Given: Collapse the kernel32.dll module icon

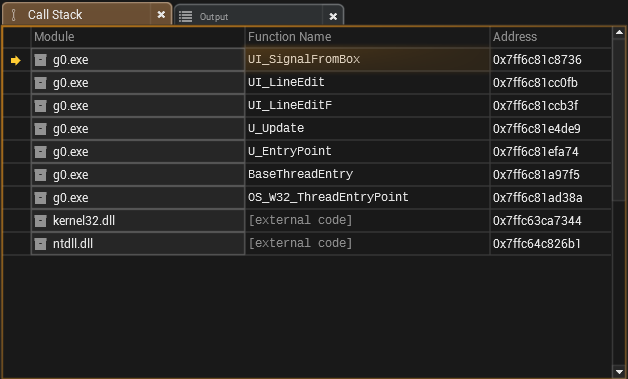Looking at the screenshot, I should [x=40, y=221].
